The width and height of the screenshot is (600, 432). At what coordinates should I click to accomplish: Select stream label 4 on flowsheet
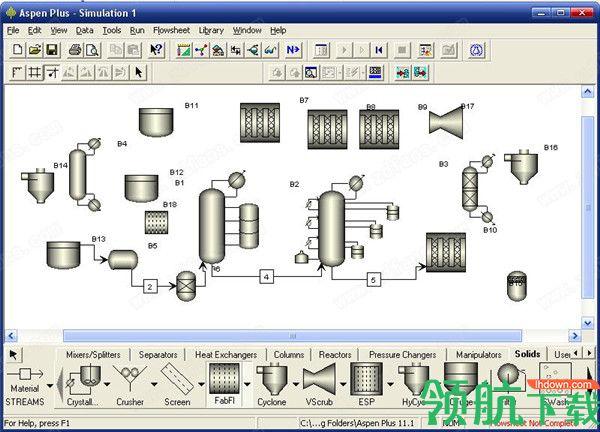(x=266, y=276)
